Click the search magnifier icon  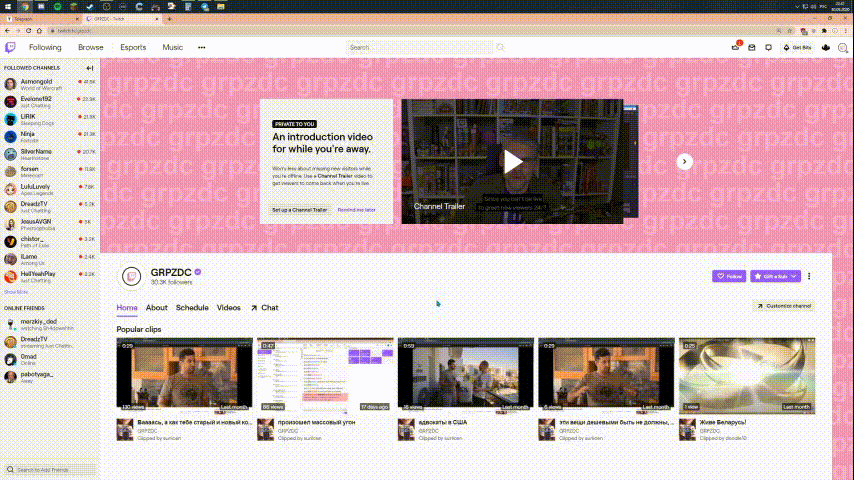[x=500, y=47]
